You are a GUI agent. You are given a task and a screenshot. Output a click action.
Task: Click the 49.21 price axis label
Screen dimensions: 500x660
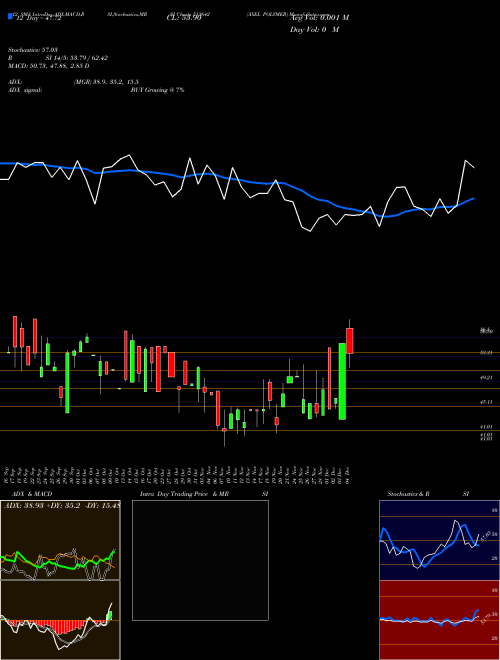tap(487, 378)
